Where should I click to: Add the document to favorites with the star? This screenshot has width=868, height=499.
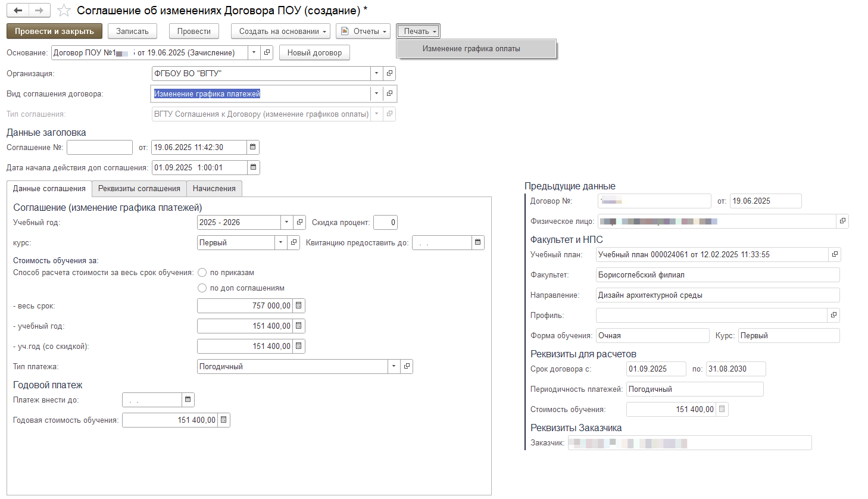[x=64, y=11]
